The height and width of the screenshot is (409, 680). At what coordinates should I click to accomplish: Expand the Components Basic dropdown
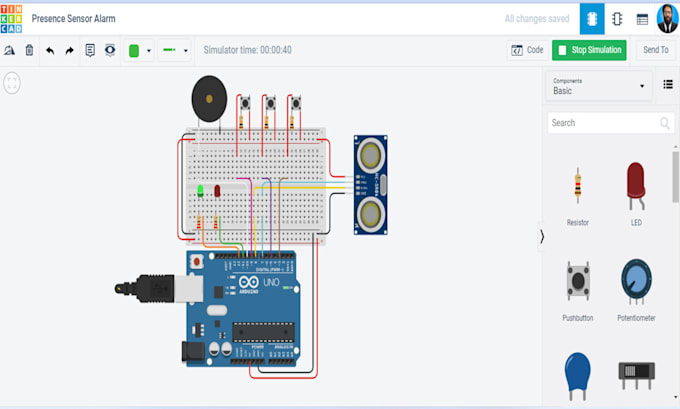[599, 86]
